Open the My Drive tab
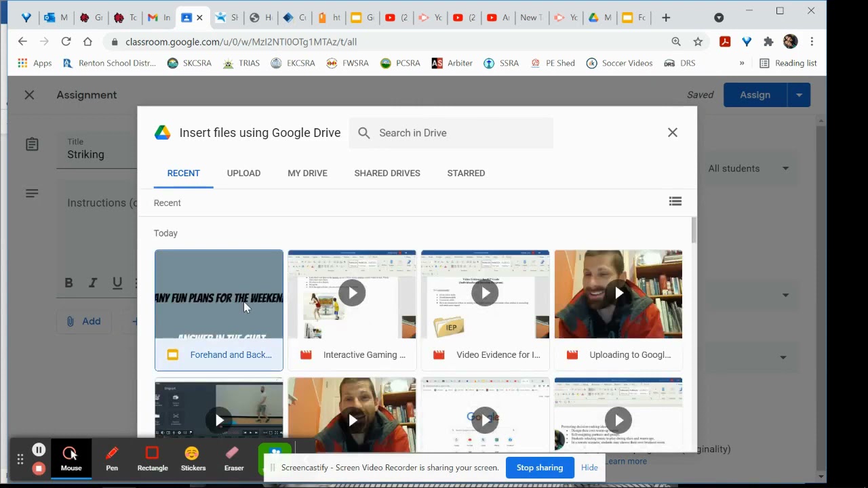This screenshot has width=868, height=488. click(x=307, y=173)
